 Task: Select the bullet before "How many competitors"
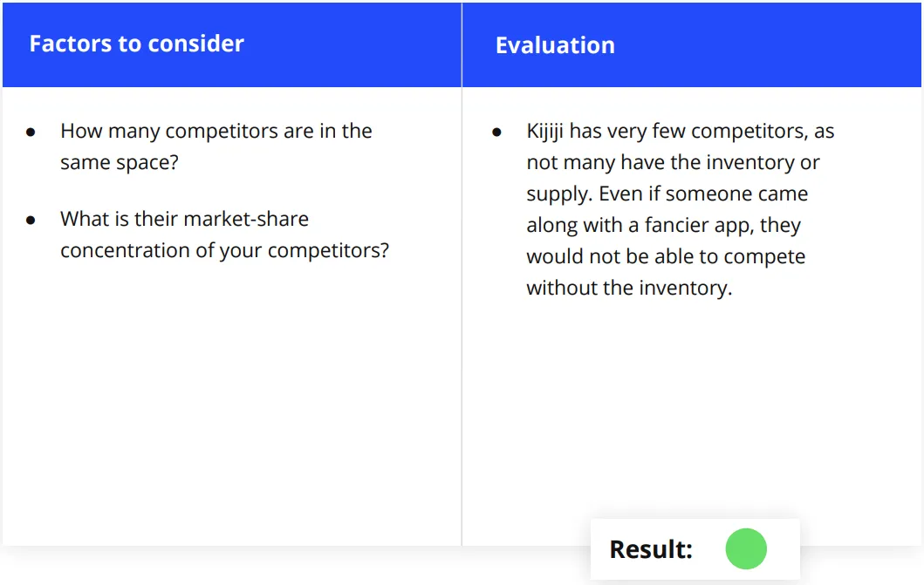click(x=31, y=133)
